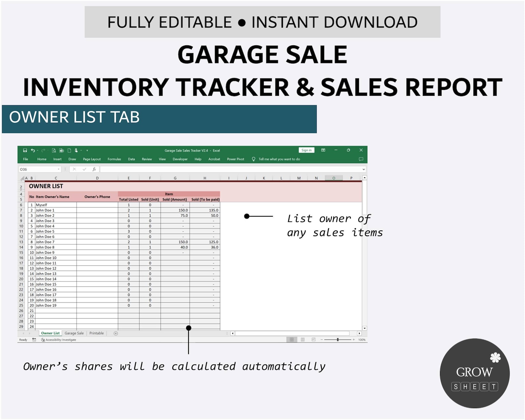
Task: Open the Name Box dropdown arrow
Action: click(x=59, y=169)
